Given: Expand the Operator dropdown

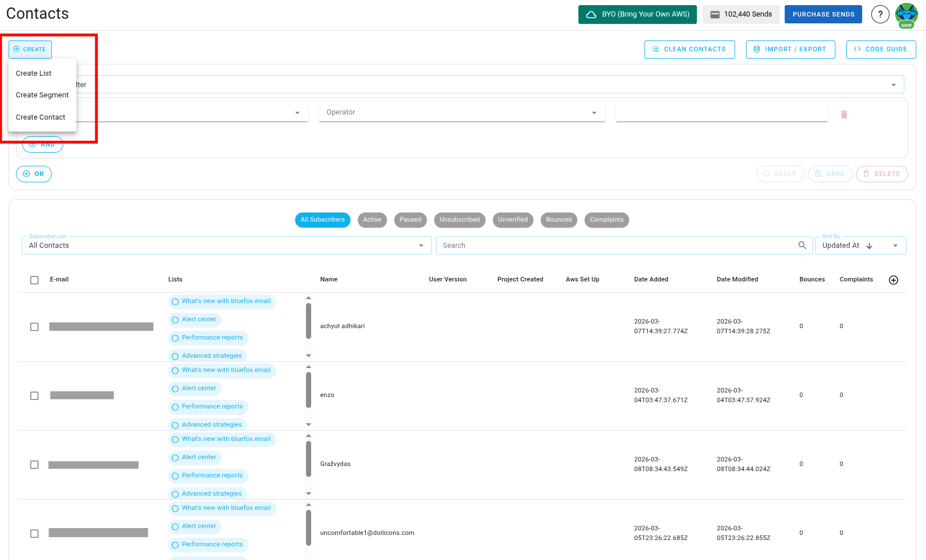Looking at the screenshot, I should [x=594, y=112].
